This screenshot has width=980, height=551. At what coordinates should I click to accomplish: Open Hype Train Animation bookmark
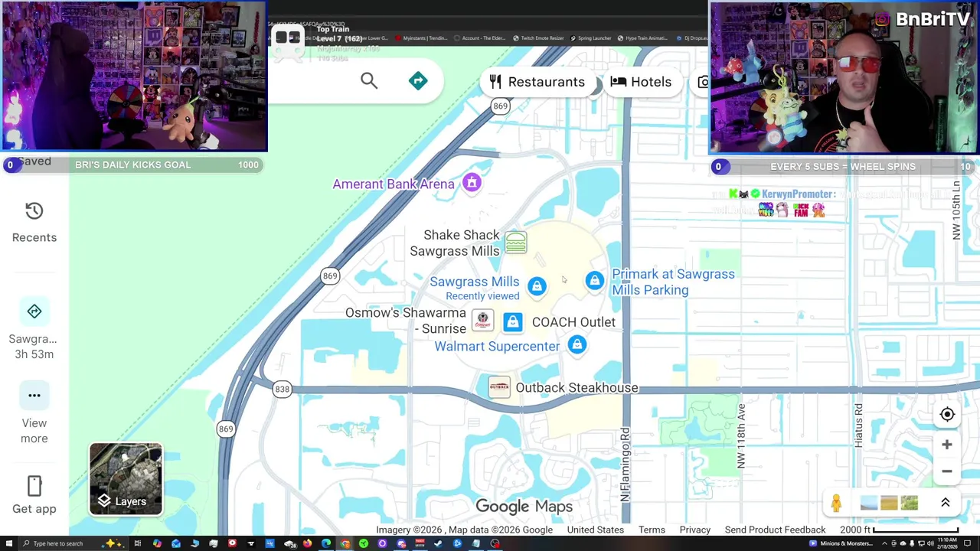pyautogui.click(x=643, y=38)
